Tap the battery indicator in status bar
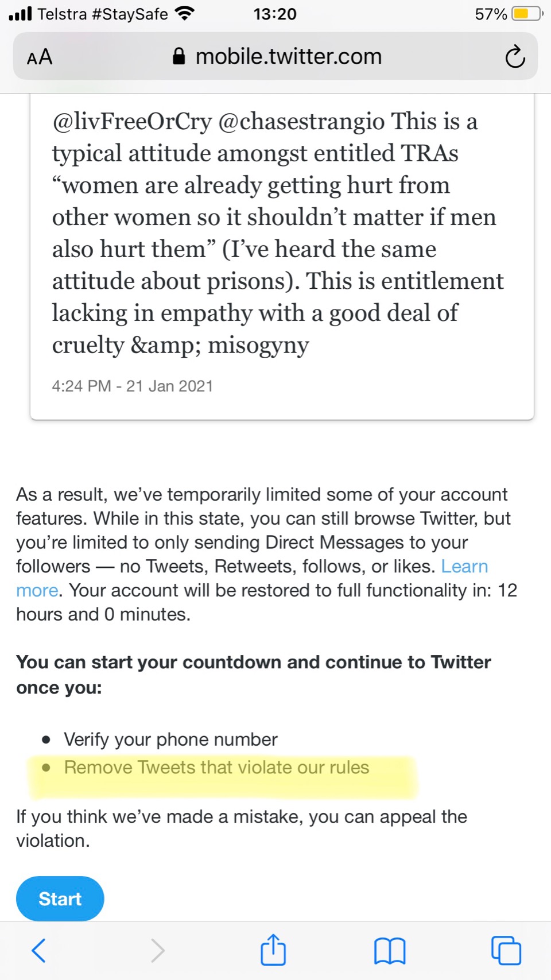Image resolution: width=551 pixels, height=980 pixels. click(x=526, y=14)
